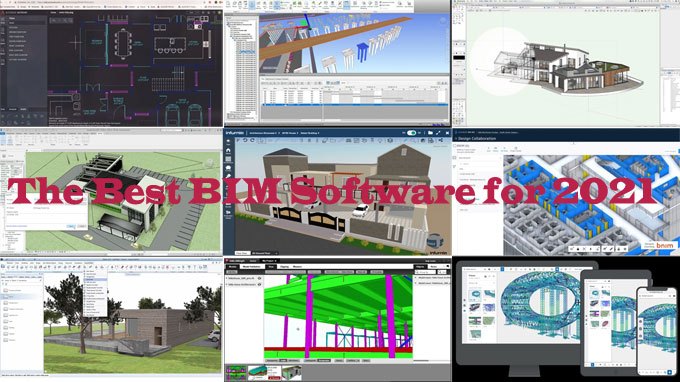Open the comment bubble icon in Infurnia's sidebar

click(229, 168)
